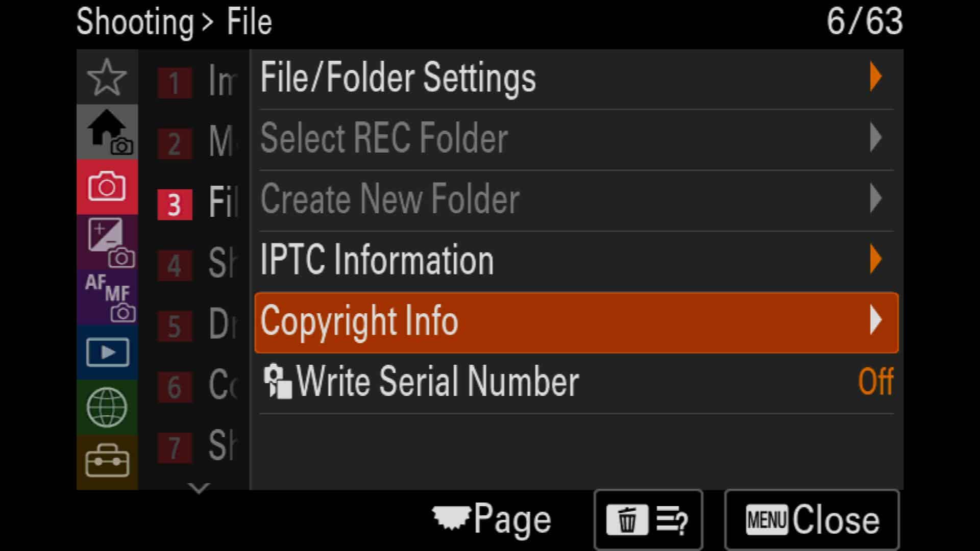980x551 pixels.
Task: Toggle the Write Serial Number Off setting
Action: tap(875, 382)
